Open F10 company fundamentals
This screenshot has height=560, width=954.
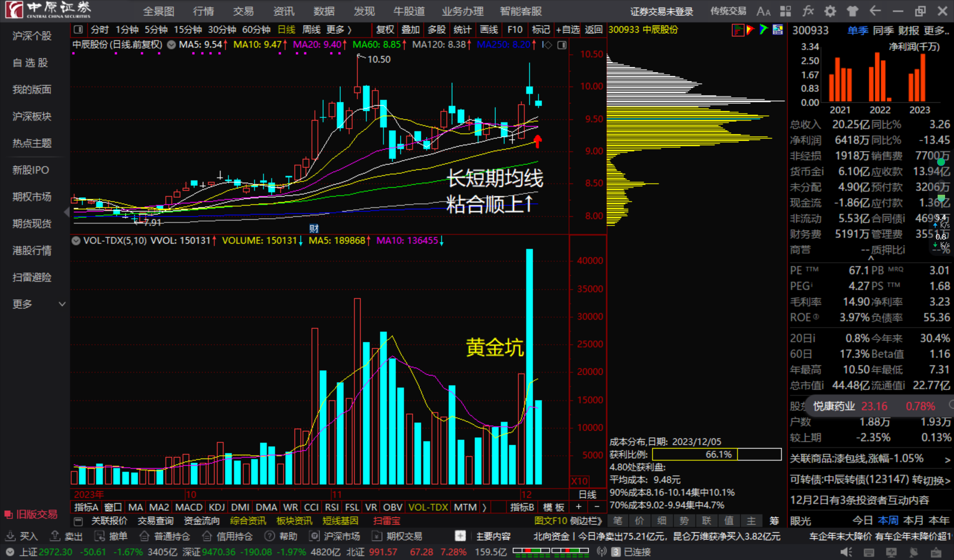pos(514,29)
